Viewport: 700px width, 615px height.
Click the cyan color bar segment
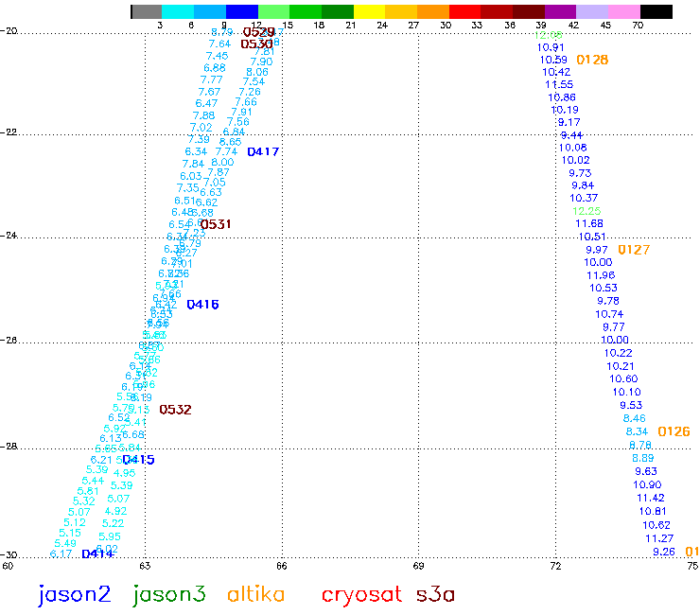(178, 11)
